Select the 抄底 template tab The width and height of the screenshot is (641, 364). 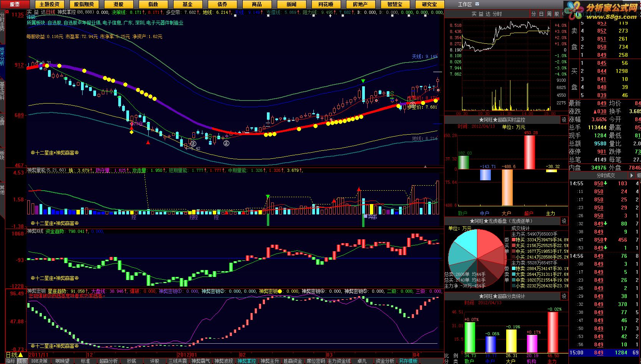click(131, 361)
